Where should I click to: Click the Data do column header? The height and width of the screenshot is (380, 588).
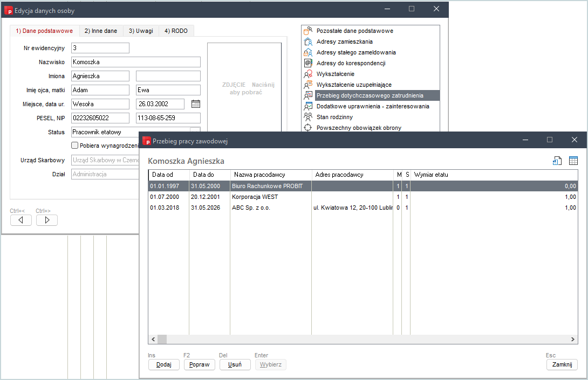point(210,175)
